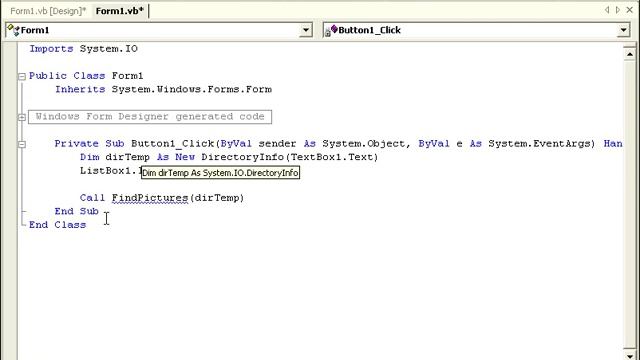The image size is (640, 360).
Task: Open the Button1_Click method dropdown
Action: coord(623,30)
